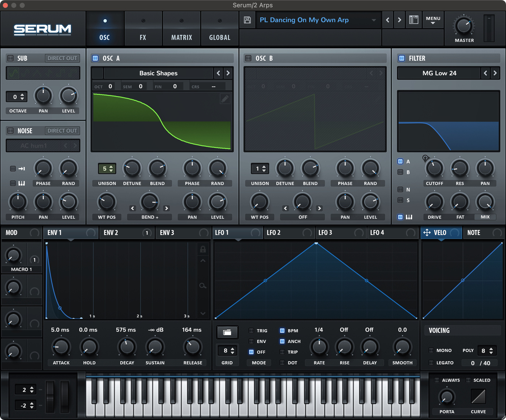The image size is (506, 420).
Task: Enable LFO TRIG mode checkbox
Action: (251, 330)
